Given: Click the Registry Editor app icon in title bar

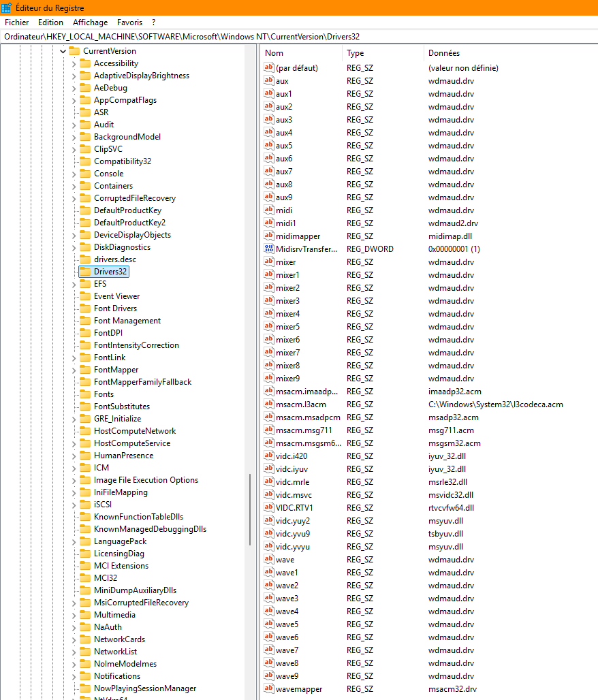Looking at the screenshot, I should [7, 7].
